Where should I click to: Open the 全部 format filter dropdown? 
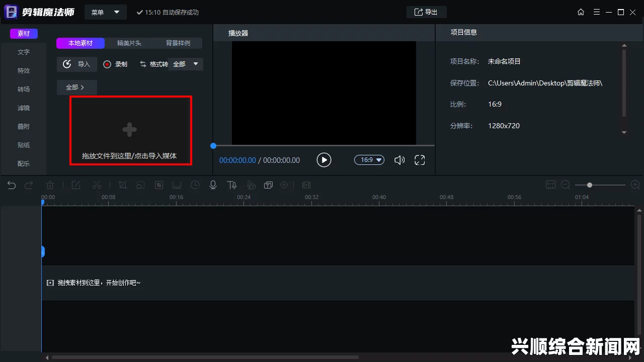click(187, 64)
